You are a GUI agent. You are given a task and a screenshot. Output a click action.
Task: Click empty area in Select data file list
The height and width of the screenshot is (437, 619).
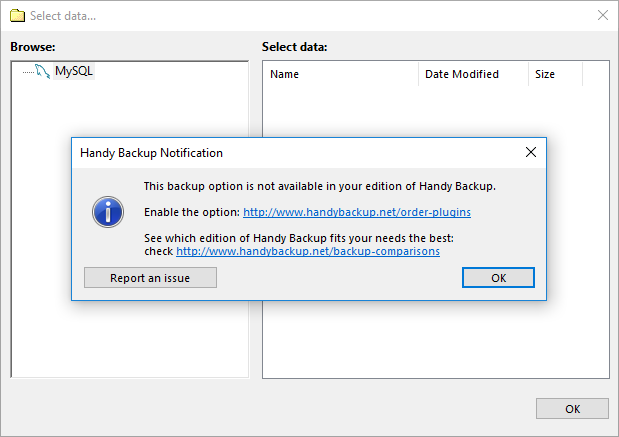pyautogui.click(x=435, y=340)
